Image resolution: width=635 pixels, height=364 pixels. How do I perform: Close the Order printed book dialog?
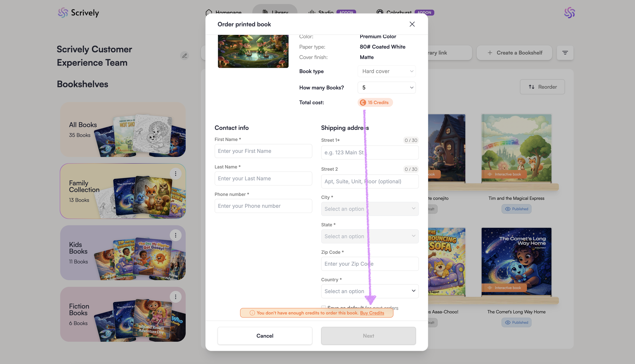click(x=412, y=24)
